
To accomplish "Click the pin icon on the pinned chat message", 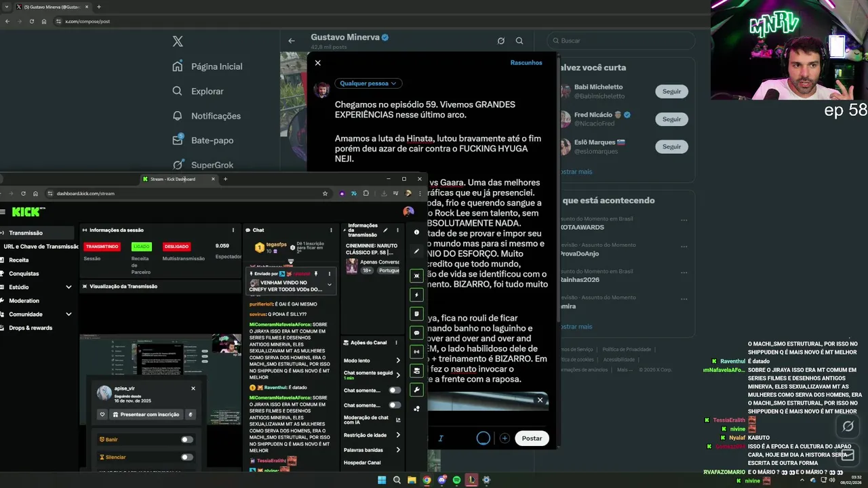I will coord(316,274).
